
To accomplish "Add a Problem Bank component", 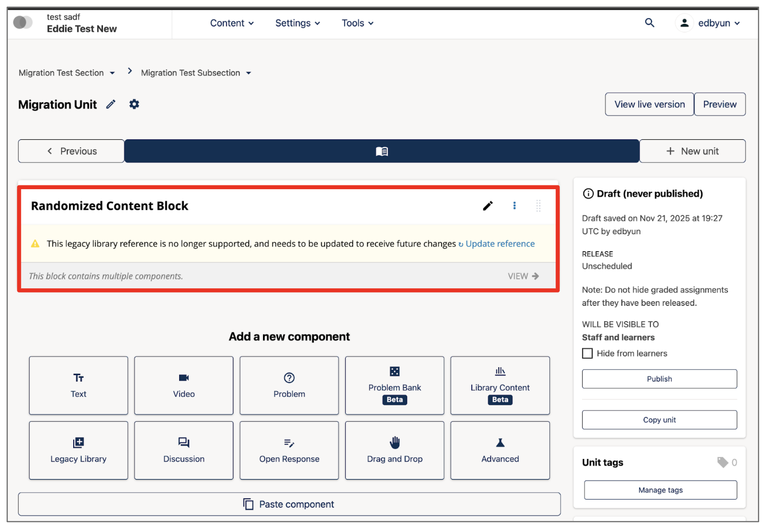I will click(394, 385).
